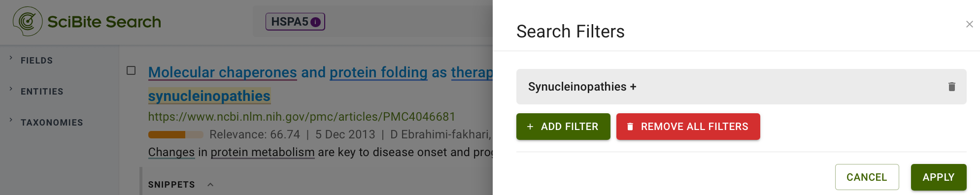Viewport: 980px width, 195px height.
Task: Open the Molecular chaperones article title
Action: coord(320,84)
